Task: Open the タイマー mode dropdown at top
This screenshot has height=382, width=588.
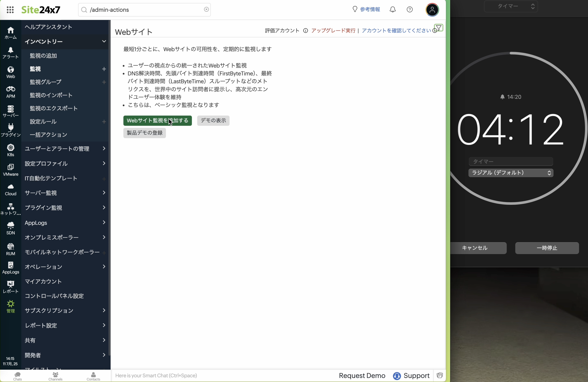Action: point(511,6)
